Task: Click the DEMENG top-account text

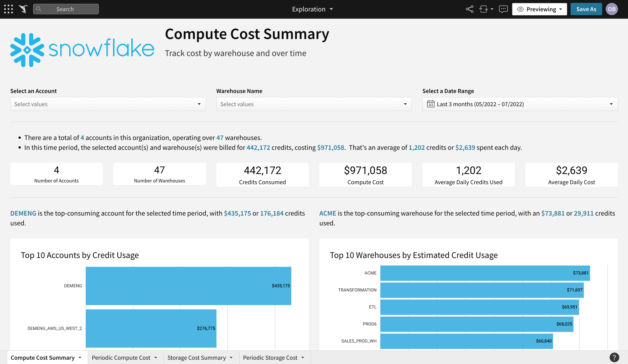Action: [23, 213]
